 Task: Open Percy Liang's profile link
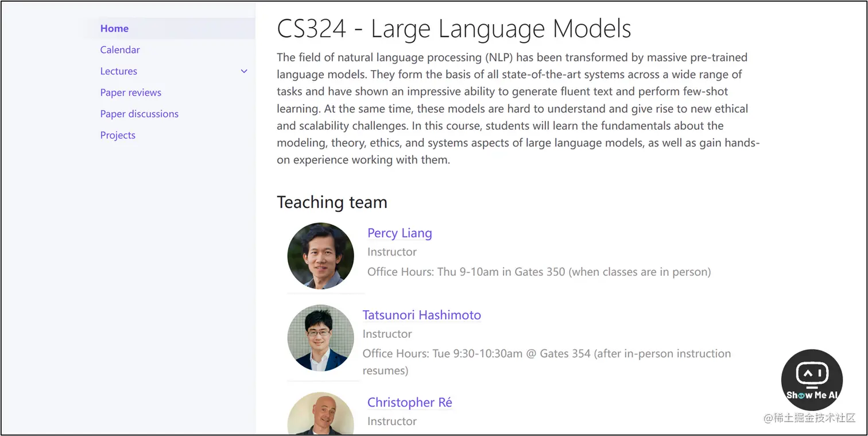click(x=400, y=233)
